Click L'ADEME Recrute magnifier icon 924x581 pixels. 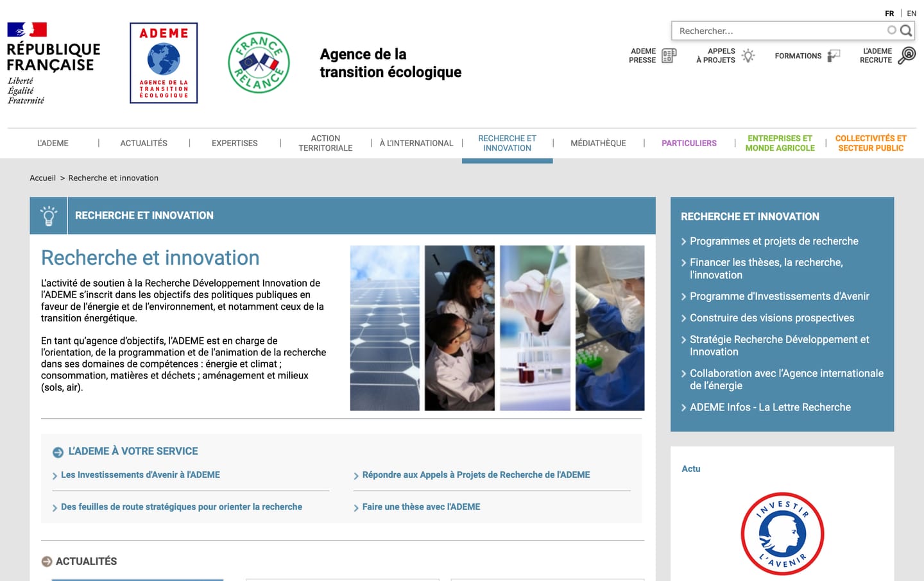[907, 55]
